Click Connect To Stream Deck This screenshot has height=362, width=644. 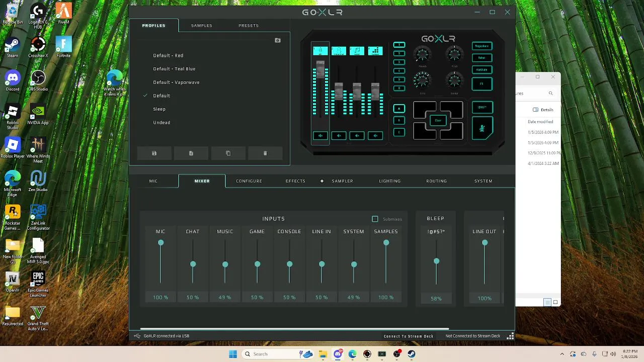pyautogui.click(x=409, y=336)
